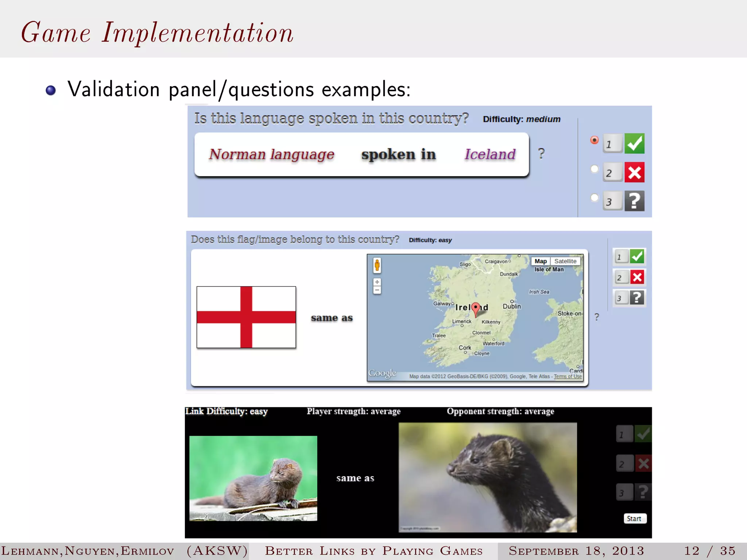Select the radio button for answer 1
747x560 pixels.
pyautogui.click(x=594, y=140)
